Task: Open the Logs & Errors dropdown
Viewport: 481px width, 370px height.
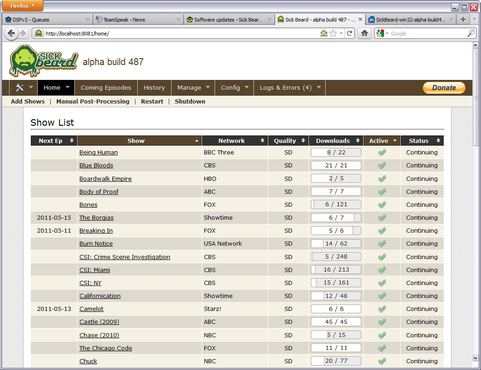Action: coord(290,88)
